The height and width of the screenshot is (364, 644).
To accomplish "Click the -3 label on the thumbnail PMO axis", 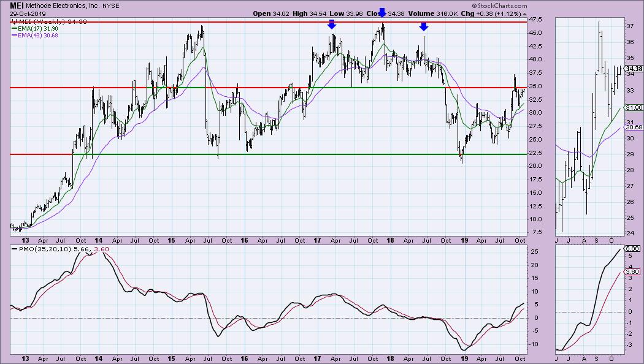I will (631, 345).
